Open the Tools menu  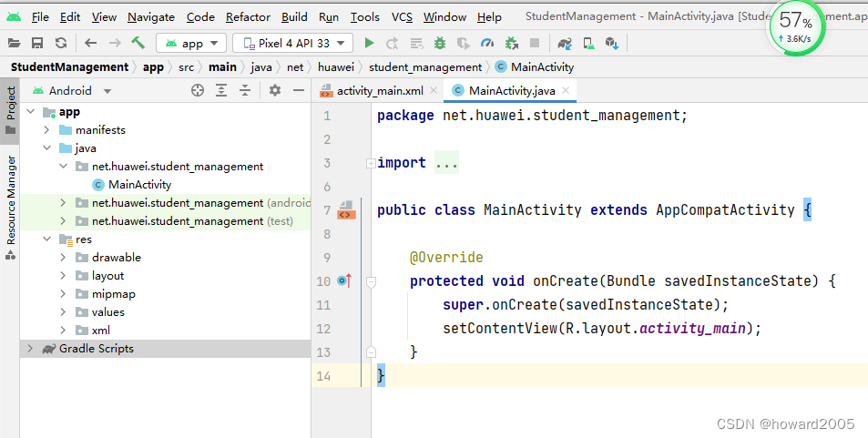(365, 16)
